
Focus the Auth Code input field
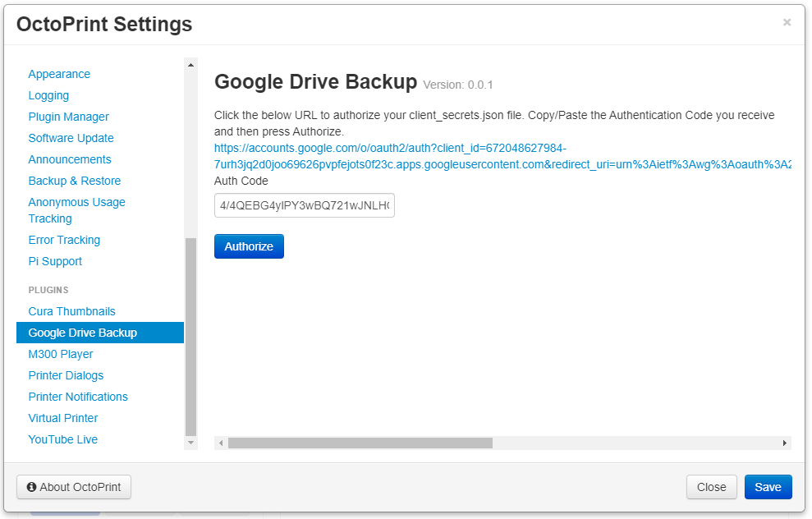[305, 205]
